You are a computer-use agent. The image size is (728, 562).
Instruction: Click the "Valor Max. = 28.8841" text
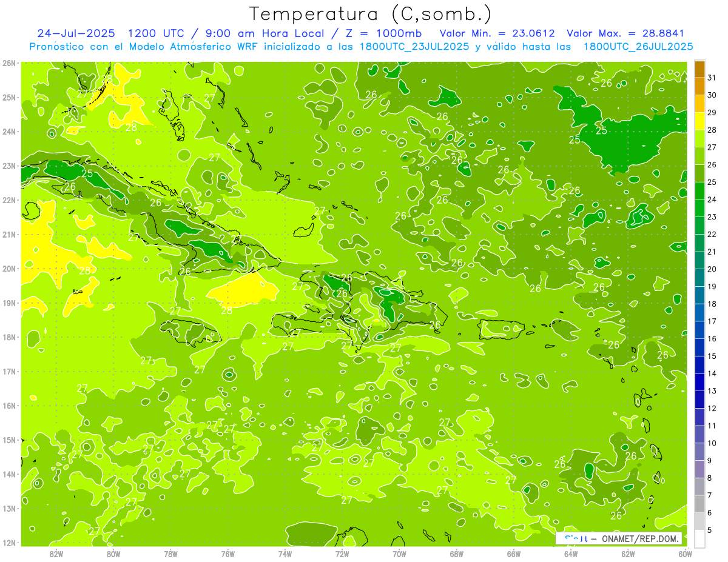[625, 33]
